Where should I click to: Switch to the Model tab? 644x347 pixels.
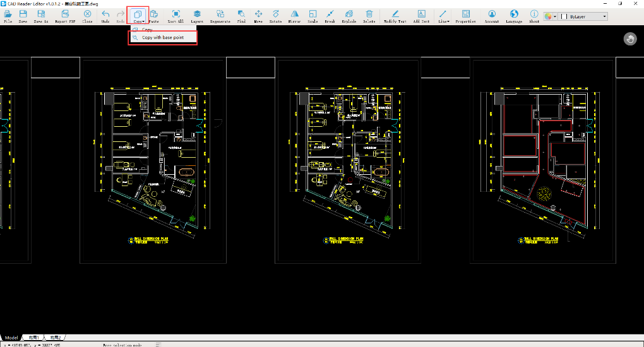coord(13,338)
